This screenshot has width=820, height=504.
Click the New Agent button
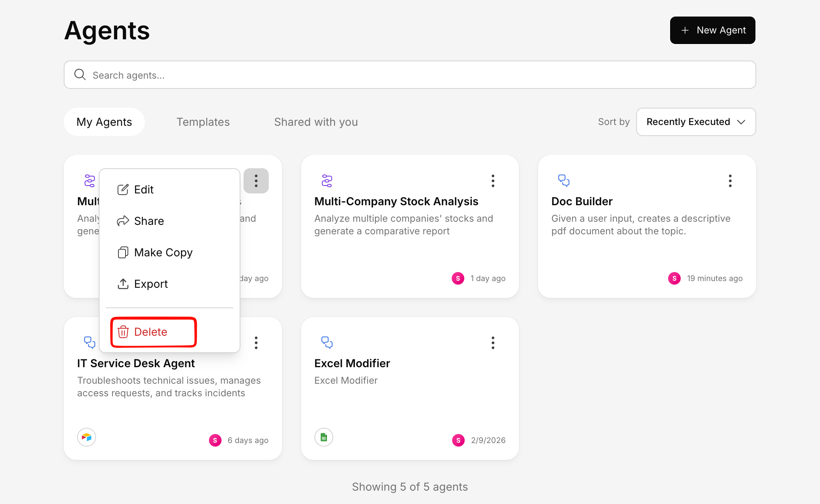coord(713,30)
